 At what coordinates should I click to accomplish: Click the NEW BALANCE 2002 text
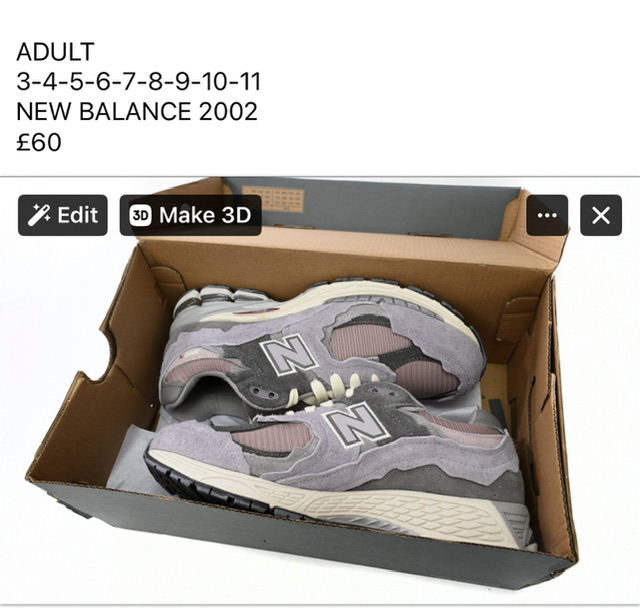pyautogui.click(x=137, y=111)
